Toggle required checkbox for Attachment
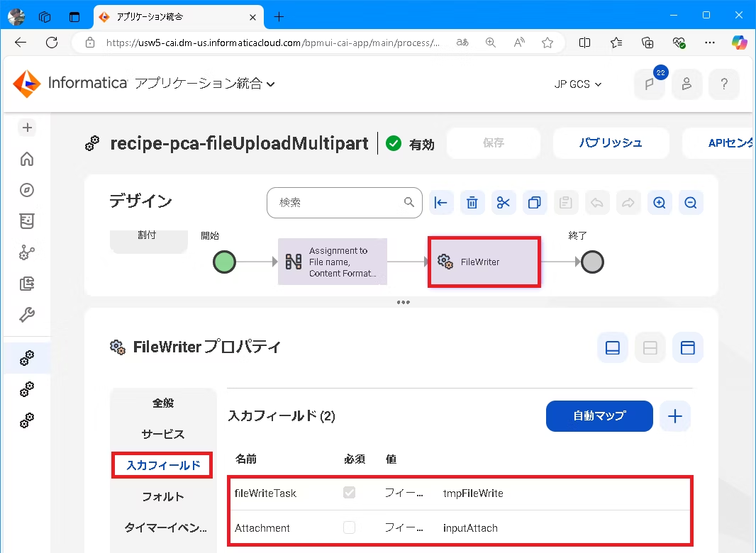This screenshot has width=756, height=553. coord(349,527)
